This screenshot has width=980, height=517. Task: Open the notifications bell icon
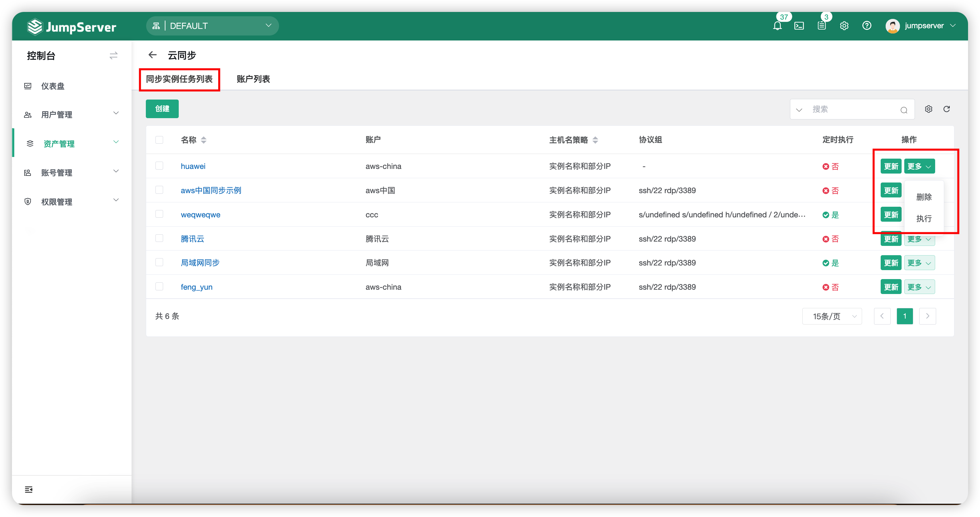[x=777, y=26]
